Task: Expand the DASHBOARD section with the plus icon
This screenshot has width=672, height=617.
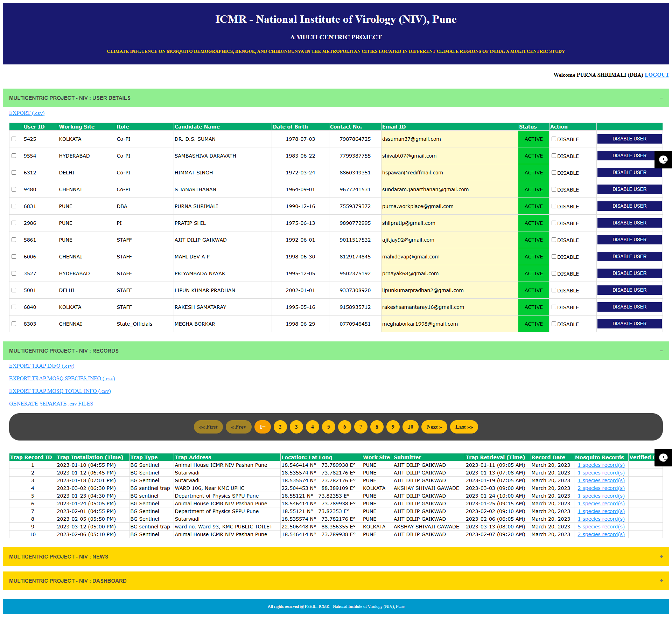Action: click(661, 581)
